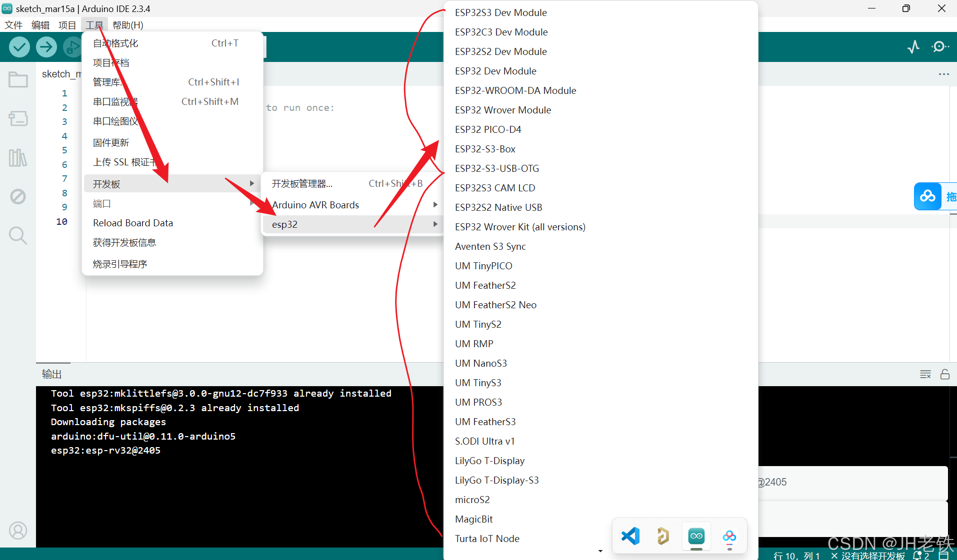957x560 pixels.
Task: Click the Upload arrow button
Action: click(x=46, y=47)
